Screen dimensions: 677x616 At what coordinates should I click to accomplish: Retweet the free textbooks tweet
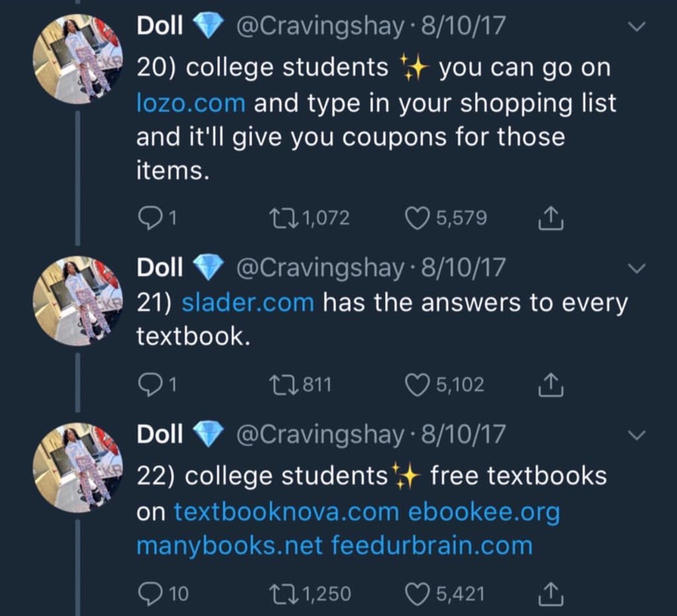click(x=283, y=594)
